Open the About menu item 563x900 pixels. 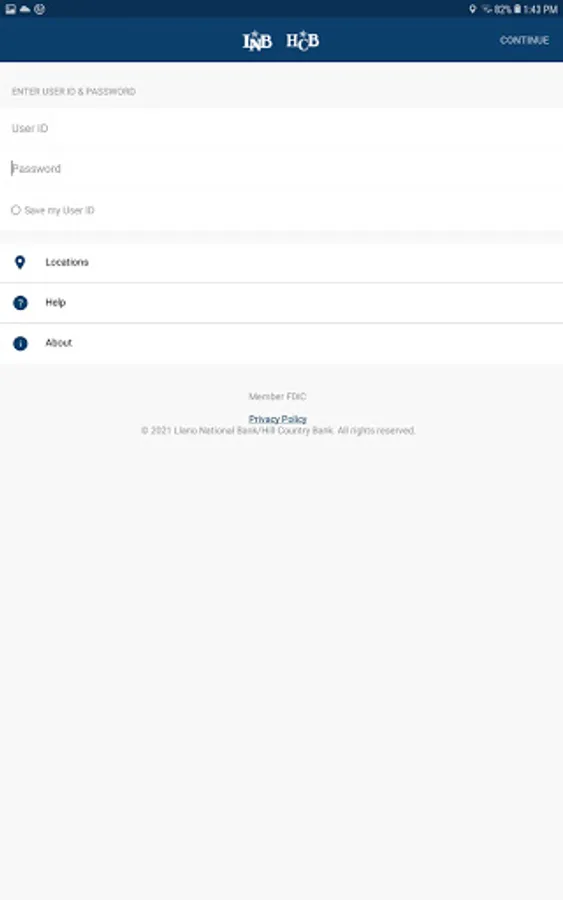coord(281,343)
